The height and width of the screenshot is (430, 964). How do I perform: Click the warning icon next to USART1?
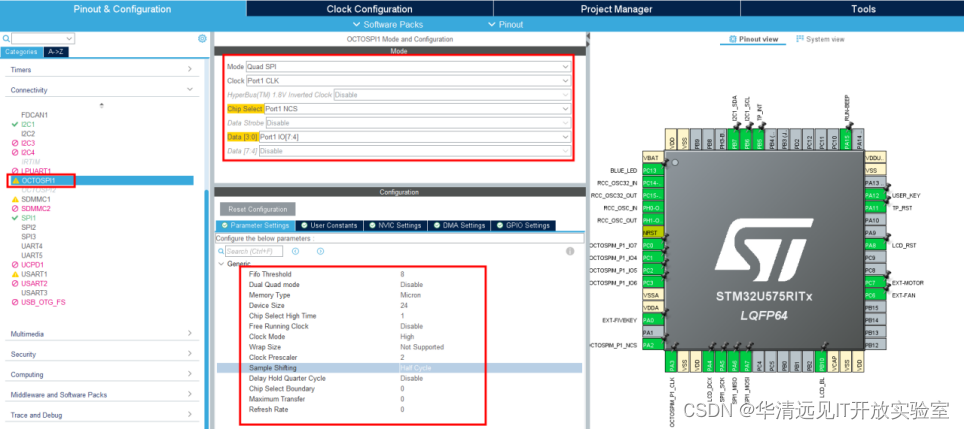pyautogui.click(x=15, y=274)
